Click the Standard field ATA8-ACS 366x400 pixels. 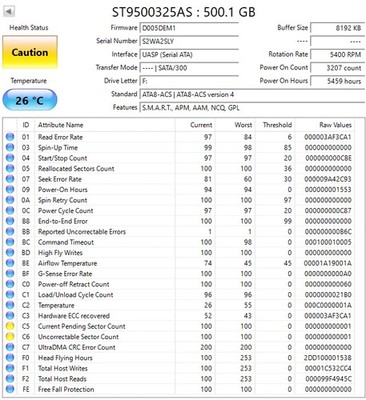pos(252,94)
